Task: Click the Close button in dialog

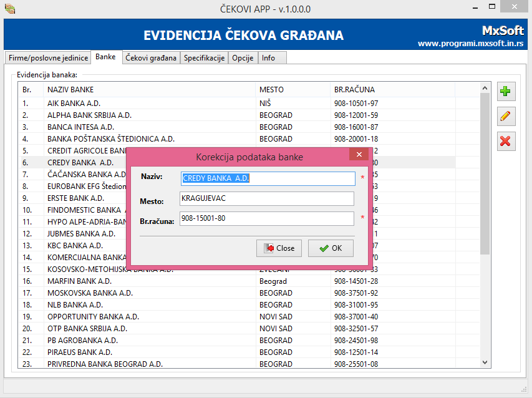Action: (x=279, y=248)
